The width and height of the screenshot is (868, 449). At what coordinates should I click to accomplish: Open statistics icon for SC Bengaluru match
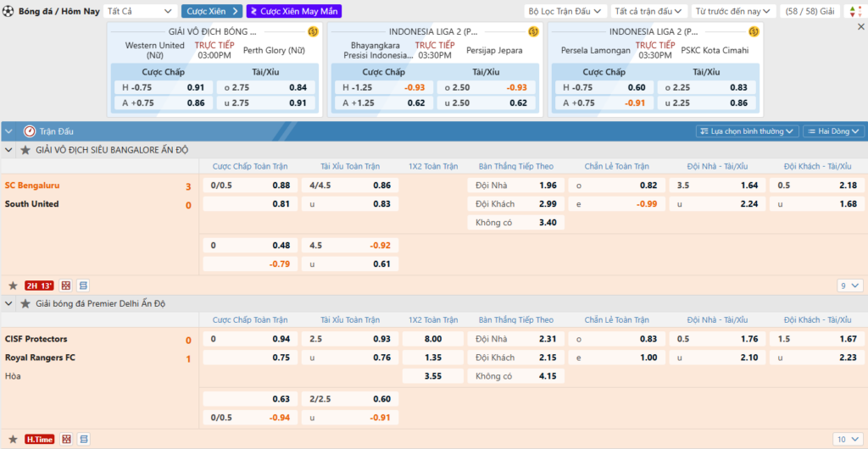(x=66, y=285)
